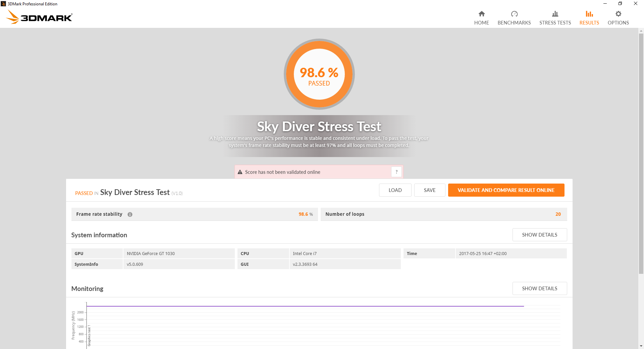Open the OPTIONS tab label
Screen dimensions: 644x349
(x=618, y=23)
